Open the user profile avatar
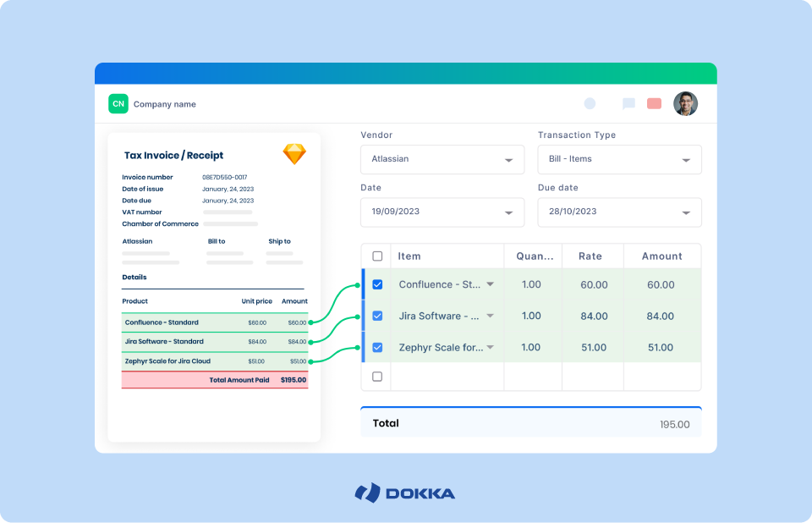 pos(686,103)
